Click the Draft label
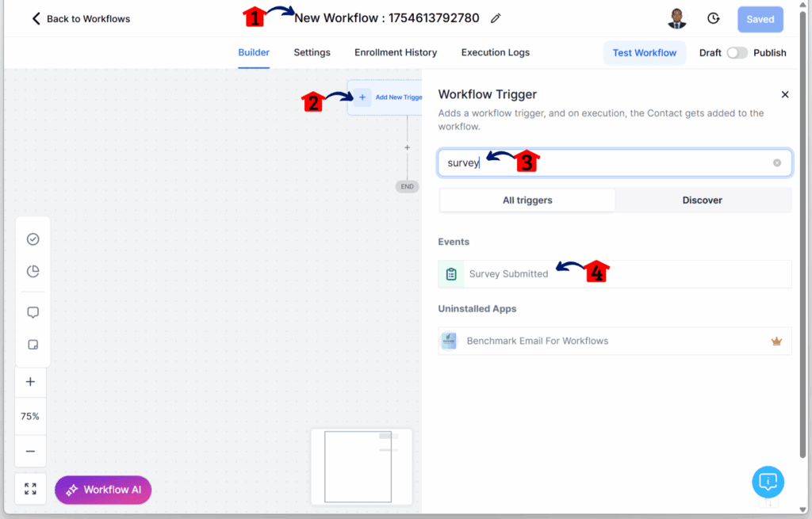 pyautogui.click(x=710, y=53)
